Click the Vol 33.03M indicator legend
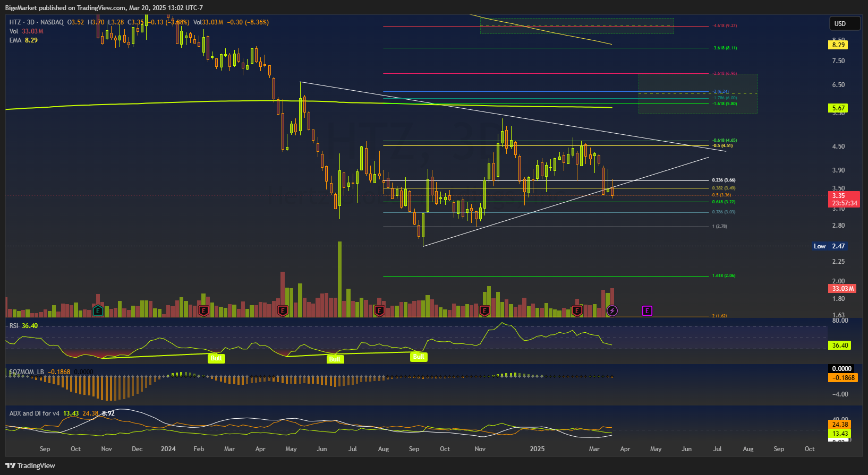 pyautogui.click(x=26, y=31)
